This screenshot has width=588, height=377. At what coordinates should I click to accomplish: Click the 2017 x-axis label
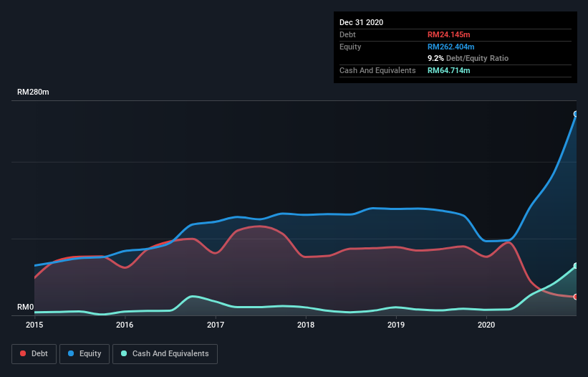[x=216, y=325]
